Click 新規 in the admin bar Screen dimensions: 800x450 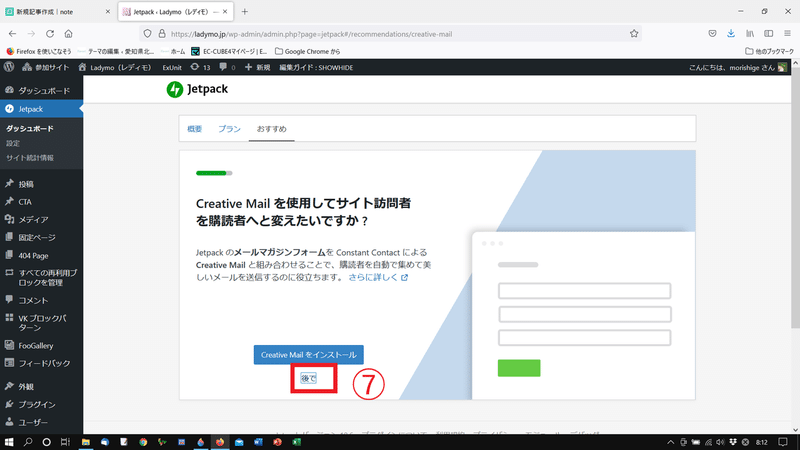[258, 67]
